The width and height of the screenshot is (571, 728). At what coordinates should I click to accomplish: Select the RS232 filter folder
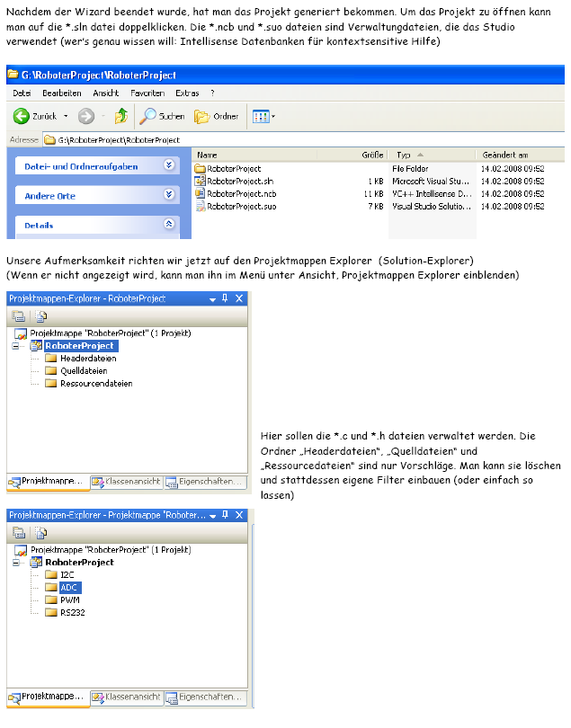[72, 613]
